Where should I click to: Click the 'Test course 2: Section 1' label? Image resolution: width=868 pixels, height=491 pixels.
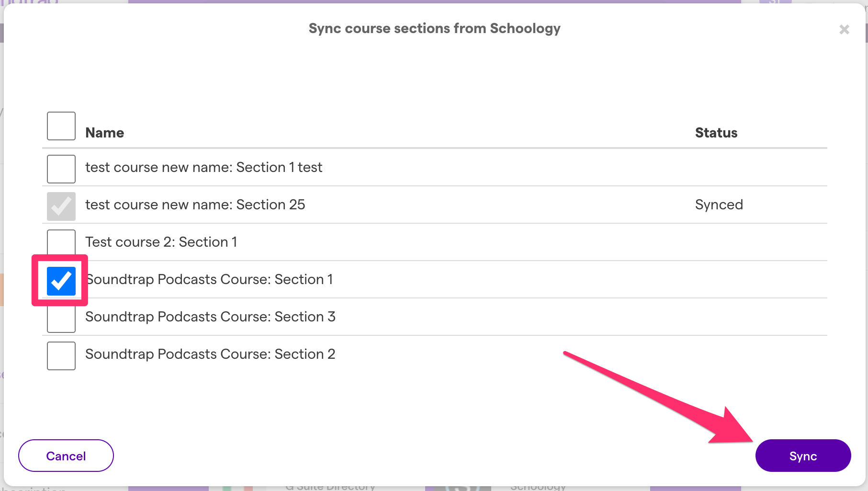[x=161, y=242]
